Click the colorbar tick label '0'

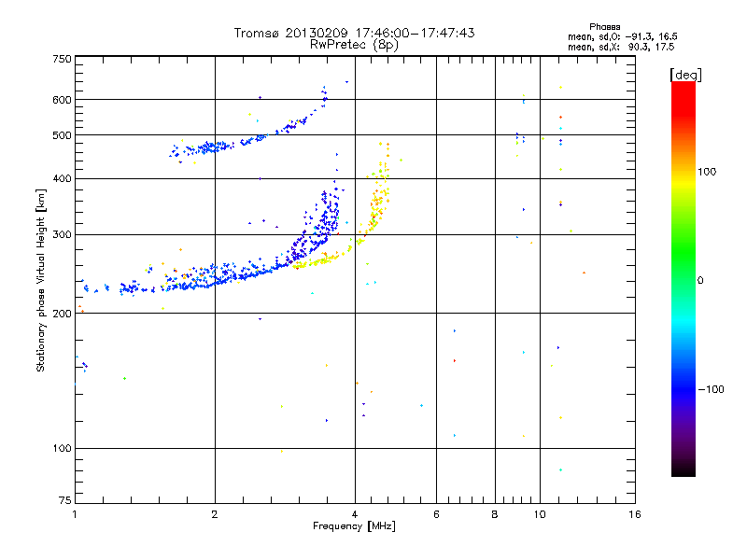[700, 281]
